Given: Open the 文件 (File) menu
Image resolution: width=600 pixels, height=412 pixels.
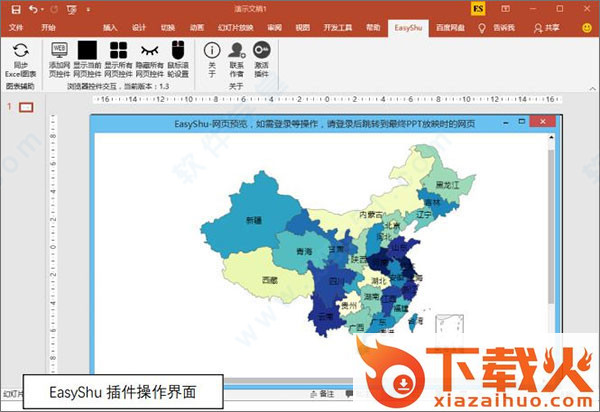Looking at the screenshot, I should tap(17, 27).
